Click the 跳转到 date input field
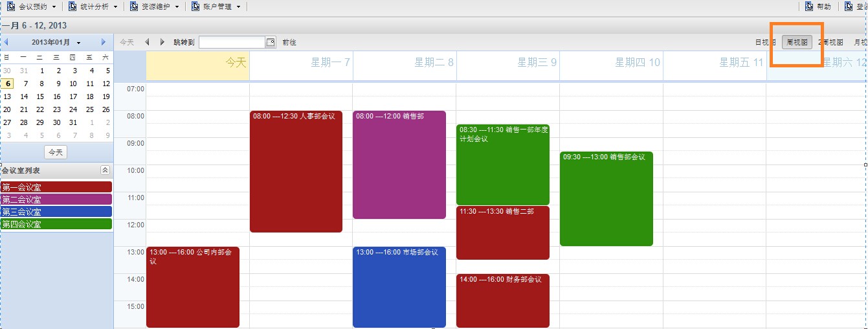Viewport: 868px width, 329px height. point(232,42)
